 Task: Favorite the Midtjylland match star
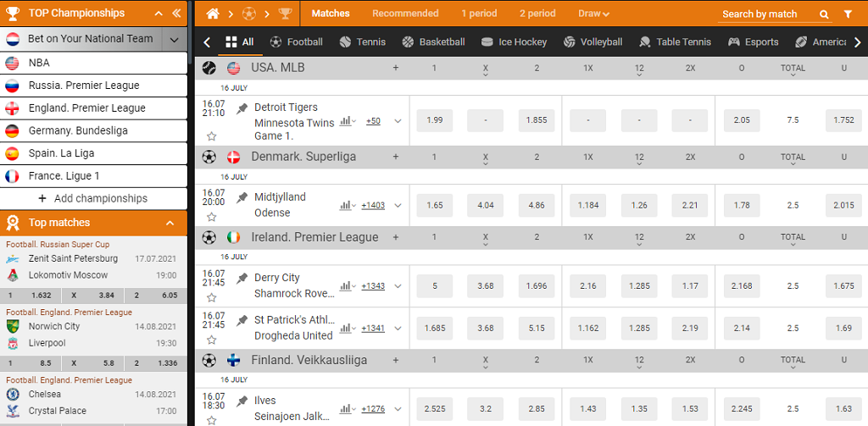tap(211, 217)
